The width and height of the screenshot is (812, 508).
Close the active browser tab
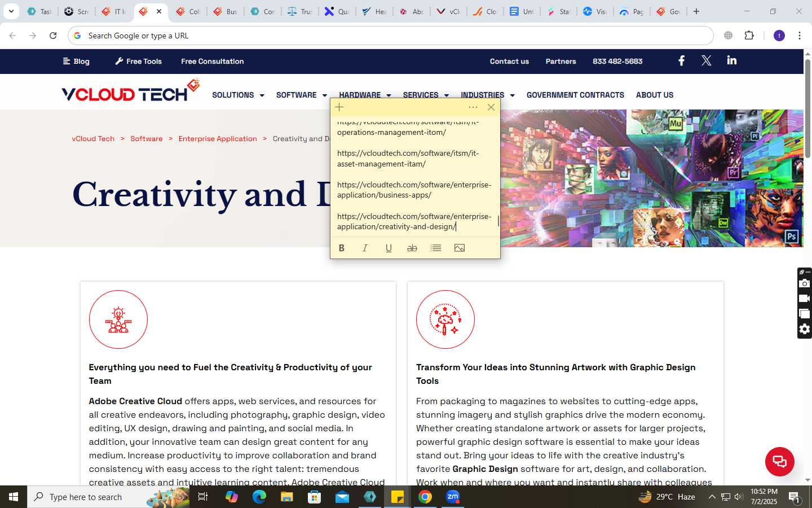coord(159,11)
